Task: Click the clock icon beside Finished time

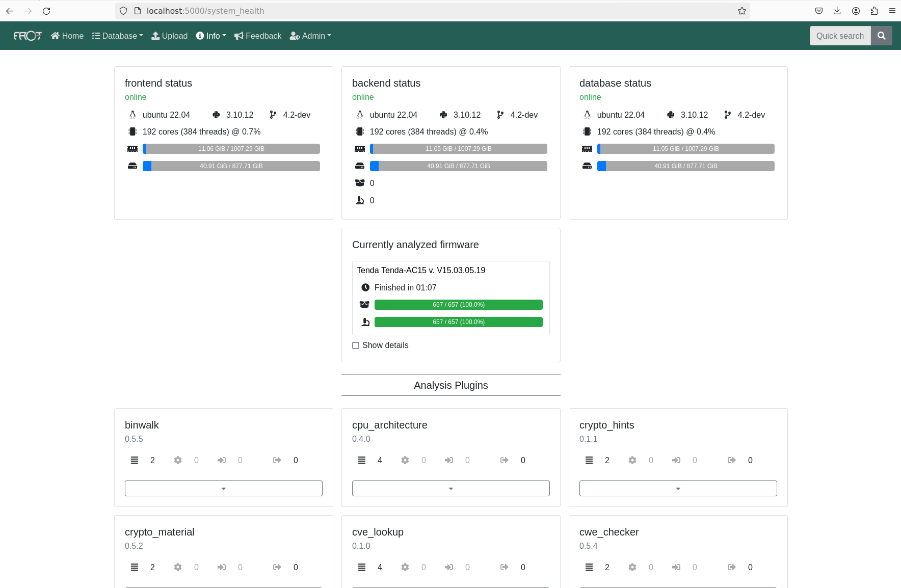Action: point(365,287)
